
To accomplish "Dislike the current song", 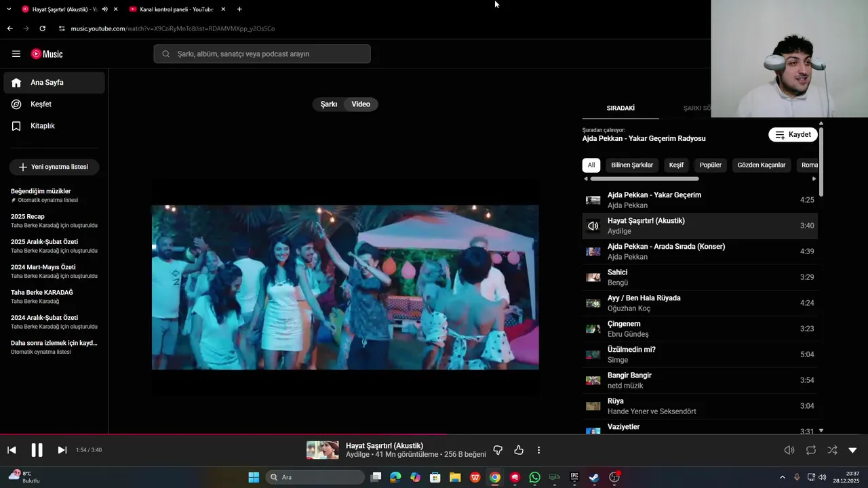I will tap(498, 450).
